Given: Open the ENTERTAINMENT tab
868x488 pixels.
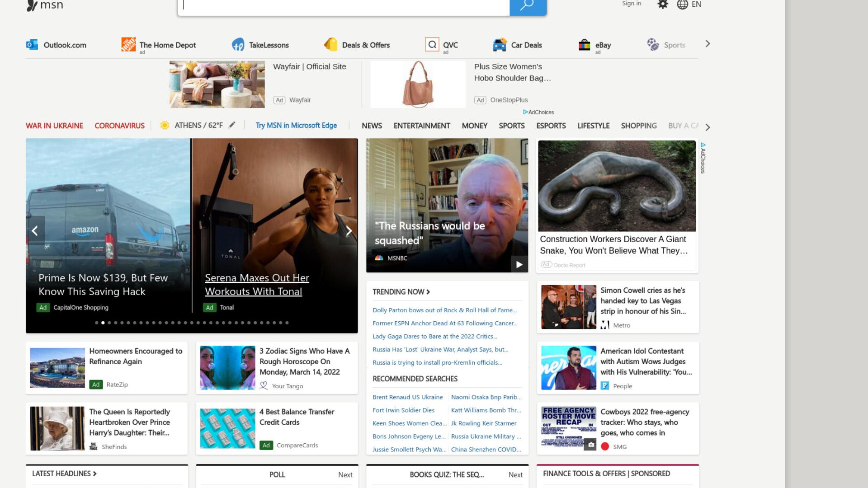Looking at the screenshot, I should [422, 126].
